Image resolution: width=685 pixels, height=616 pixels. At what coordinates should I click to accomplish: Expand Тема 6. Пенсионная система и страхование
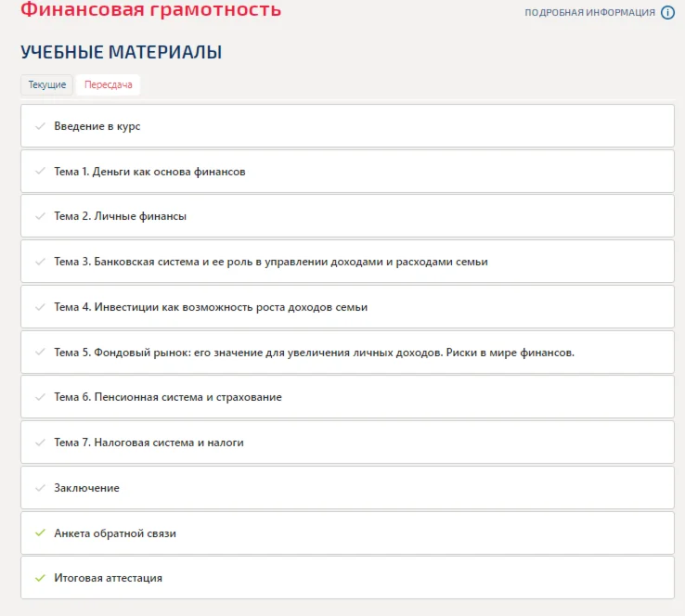pos(347,397)
